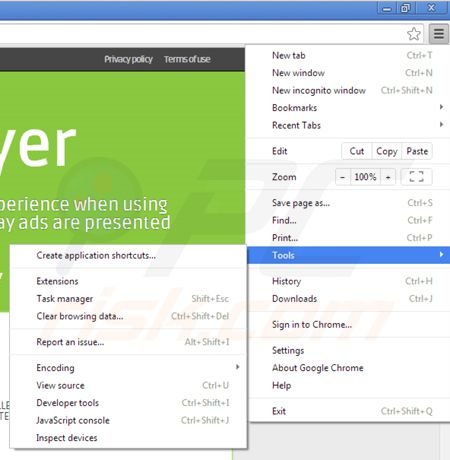Click the 100% zoom level value
The image size is (450, 460).
[365, 177]
